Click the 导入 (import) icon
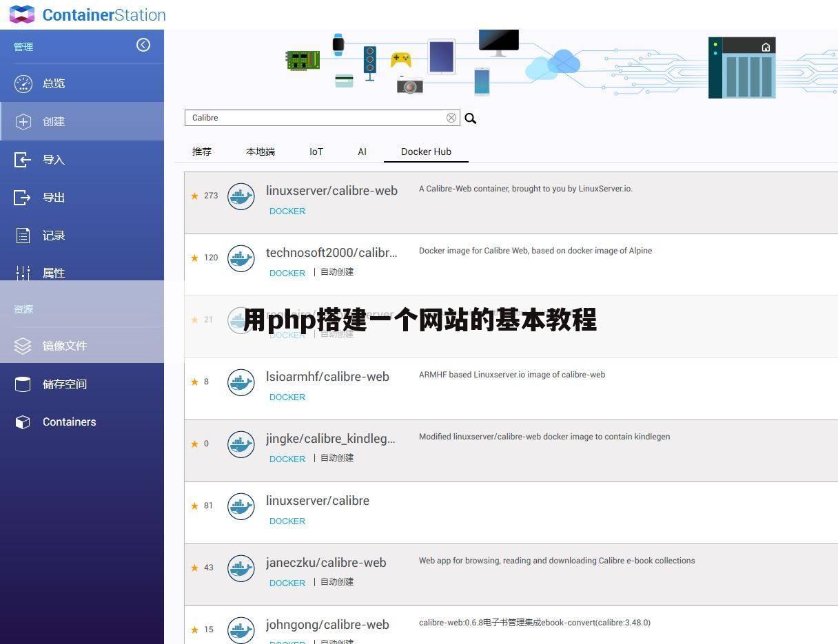 click(23, 159)
